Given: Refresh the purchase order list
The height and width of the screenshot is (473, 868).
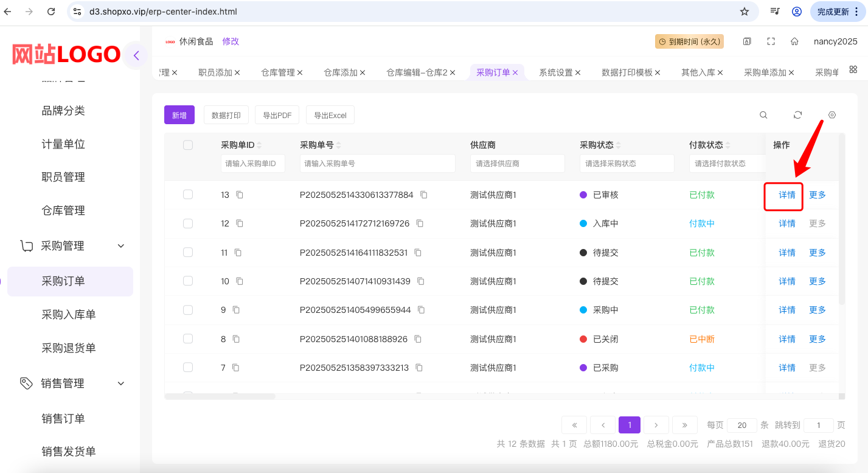Looking at the screenshot, I should [x=797, y=115].
